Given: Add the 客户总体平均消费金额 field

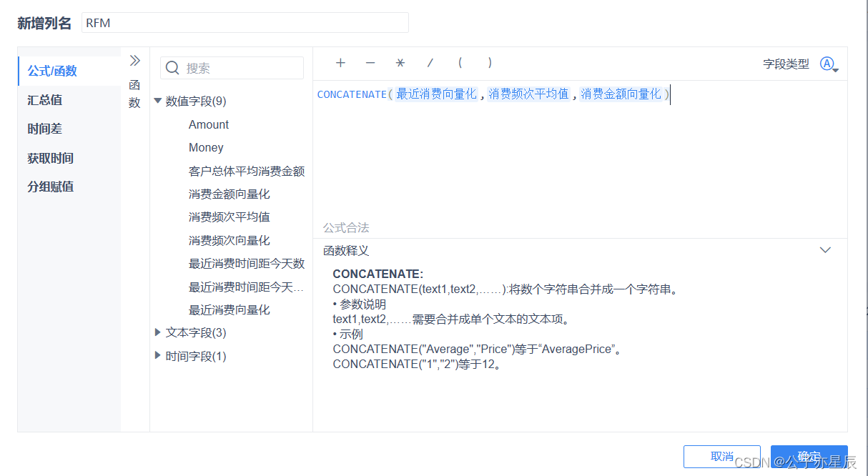Looking at the screenshot, I should click(247, 171).
